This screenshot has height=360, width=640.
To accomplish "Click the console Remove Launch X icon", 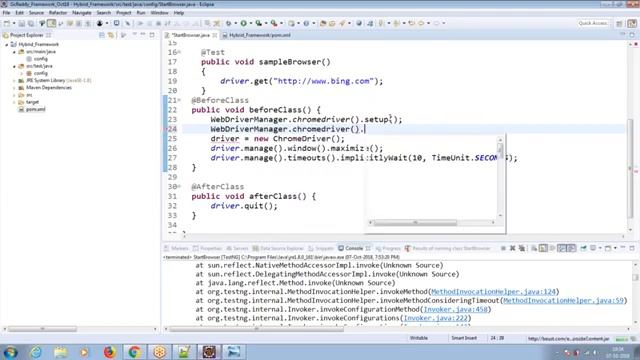I will click(x=513, y=248).
